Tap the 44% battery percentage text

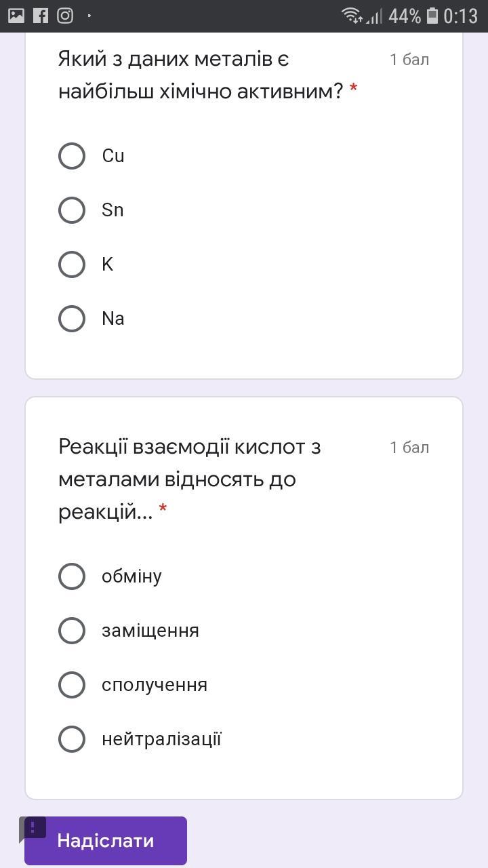(x=405, y=16)
